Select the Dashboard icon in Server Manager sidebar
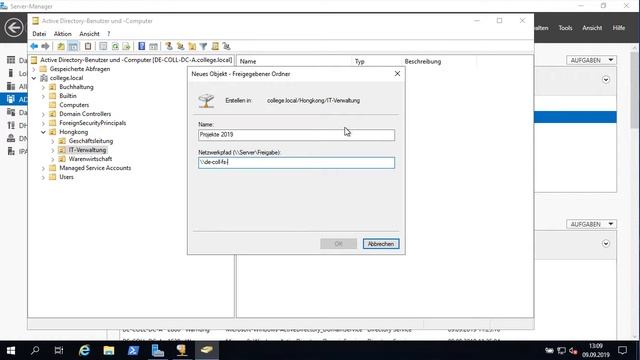This screenshot has width=640, height=360. (11, 60)
